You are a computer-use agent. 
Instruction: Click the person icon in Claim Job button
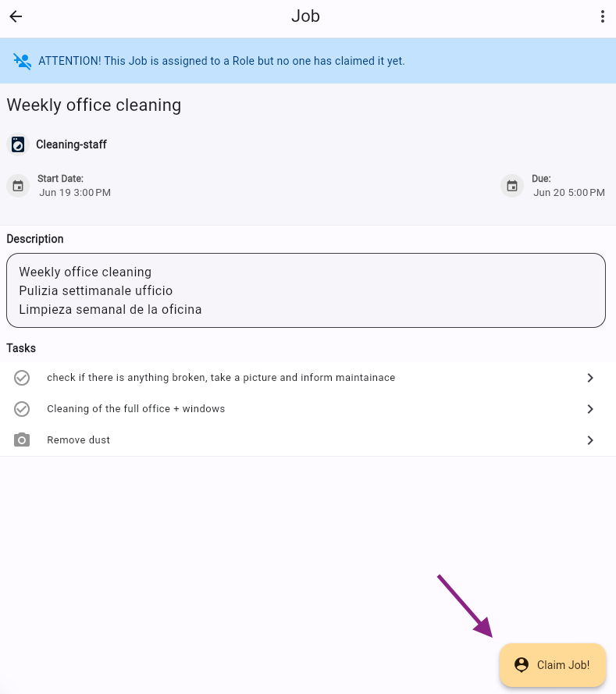pyautogui.click(x=522, y=665)
